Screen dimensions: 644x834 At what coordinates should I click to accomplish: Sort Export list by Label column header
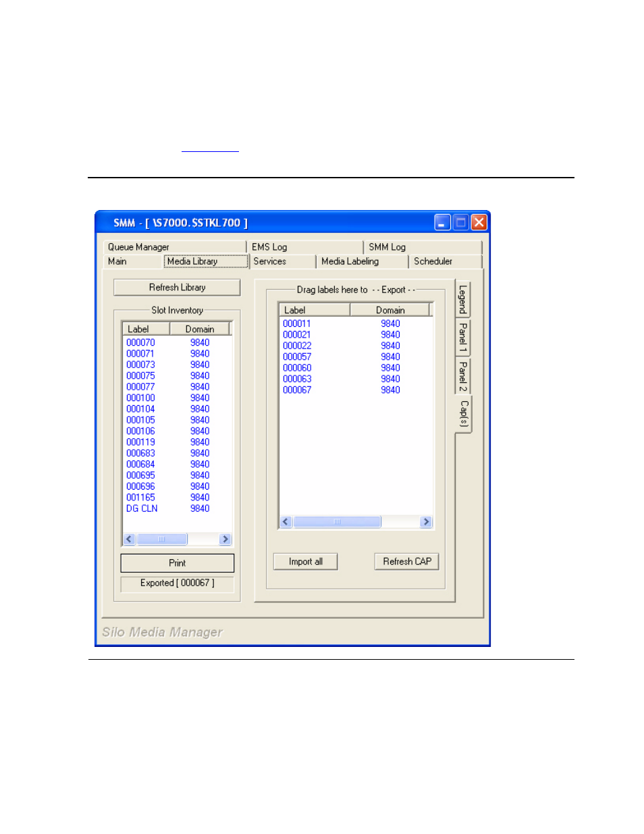coord(314,310)
